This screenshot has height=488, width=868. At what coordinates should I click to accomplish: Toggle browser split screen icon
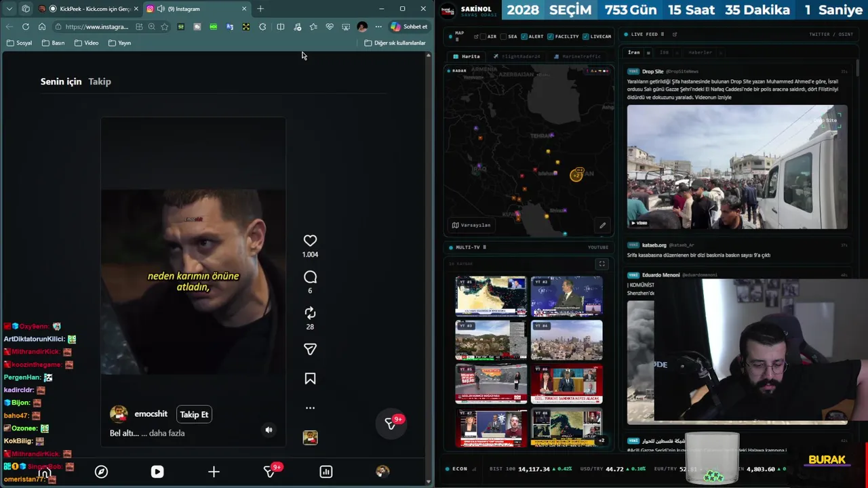pos(281,26)
